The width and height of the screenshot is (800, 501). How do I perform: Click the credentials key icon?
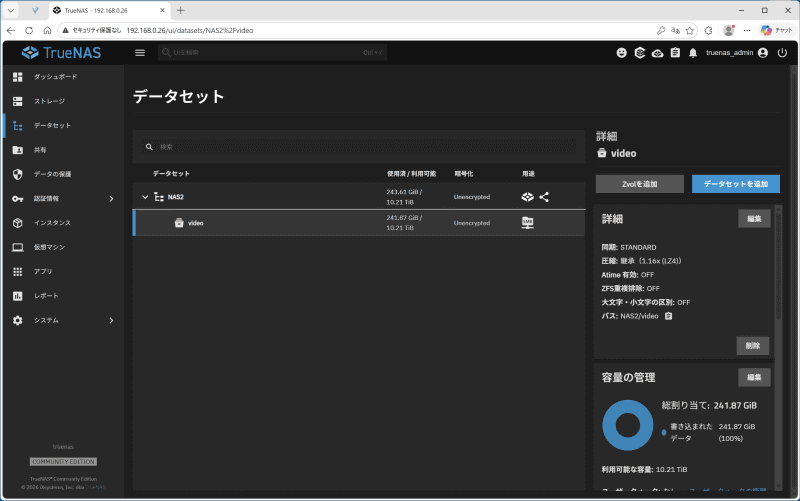pyautogui.click(x=18, y=198)
